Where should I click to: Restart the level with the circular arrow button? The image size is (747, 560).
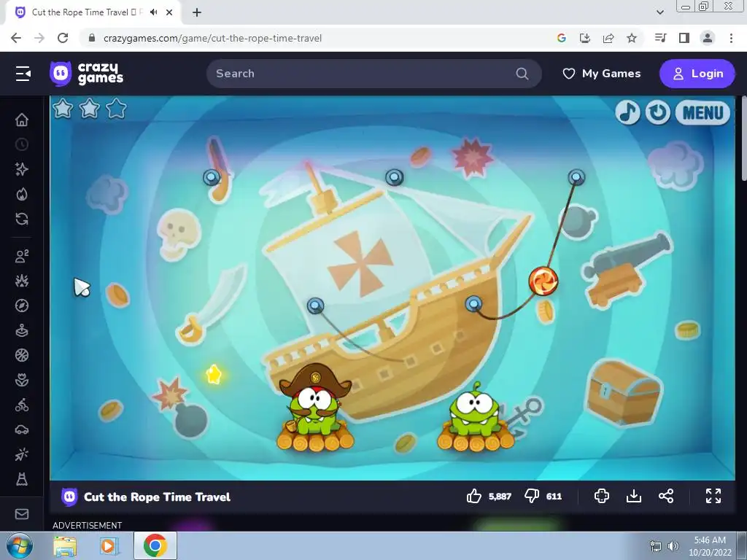coord(658,112)
